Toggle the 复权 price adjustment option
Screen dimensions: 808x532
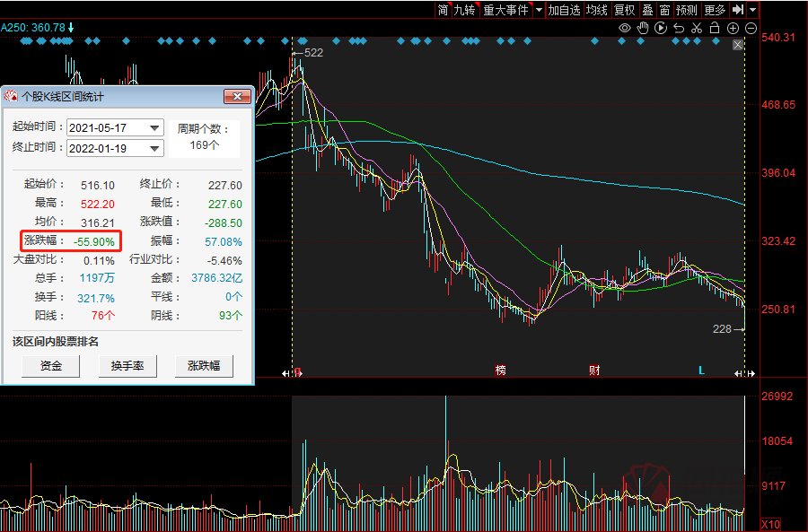pos(623,10)
